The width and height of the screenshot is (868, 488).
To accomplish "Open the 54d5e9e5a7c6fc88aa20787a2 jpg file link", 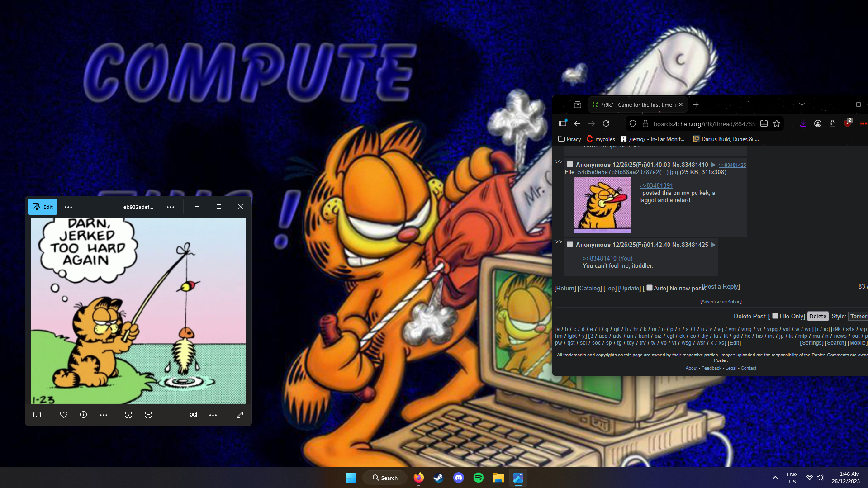I will [628, 172].
